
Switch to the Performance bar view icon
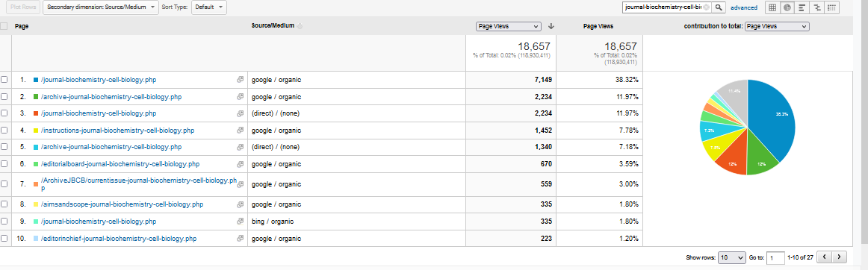802,7
